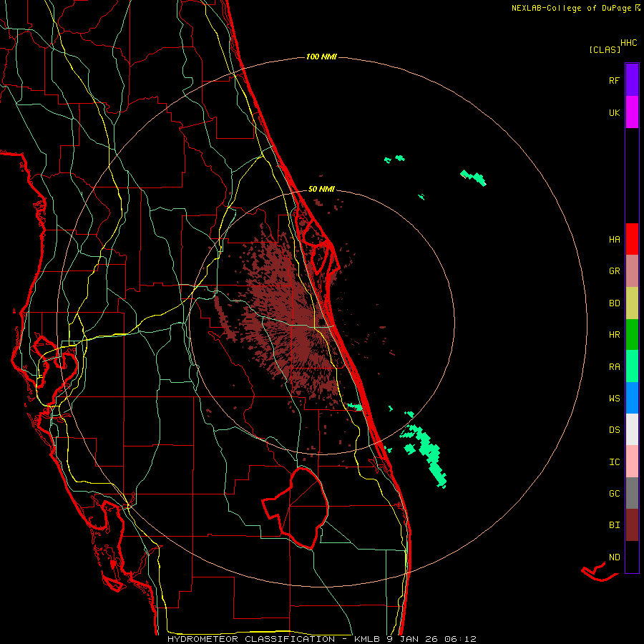This screenshot has height=644, width=644.
Task: Click the "IC" legend label
Action: tap(614, 462)
